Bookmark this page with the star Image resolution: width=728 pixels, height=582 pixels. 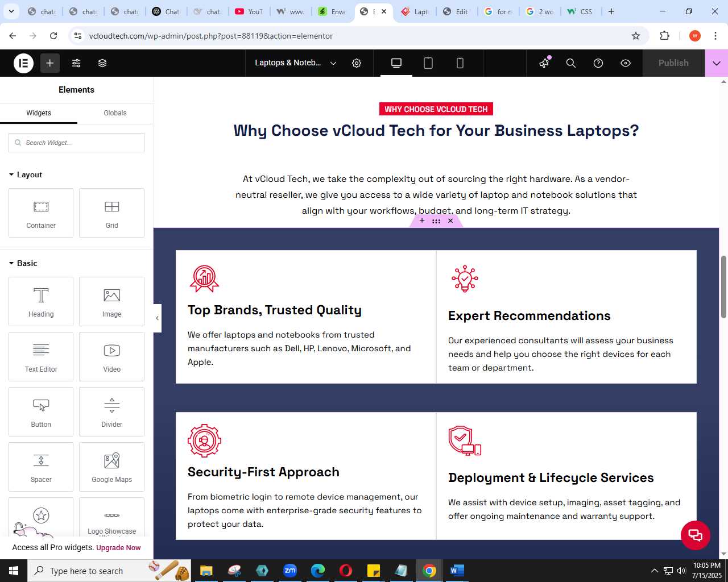click(636, 36)
